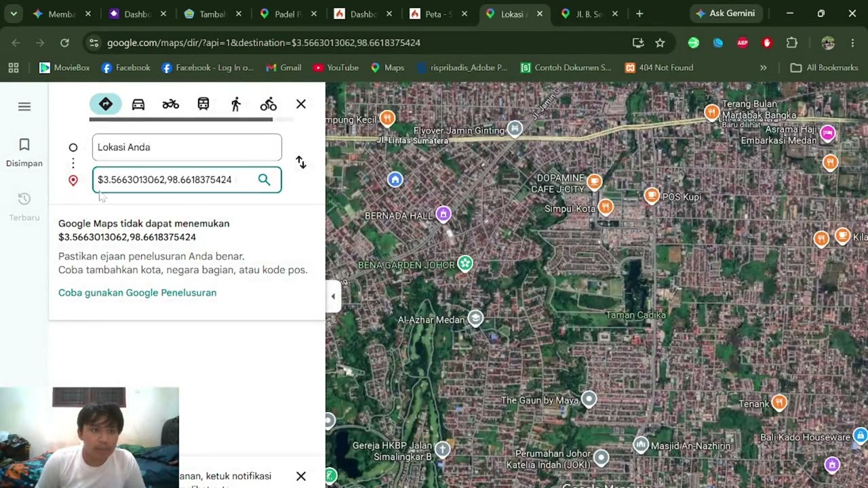Switch to the Tambah browser tab
The width and height of the screenshot is (868, 488).
[212, 14]
